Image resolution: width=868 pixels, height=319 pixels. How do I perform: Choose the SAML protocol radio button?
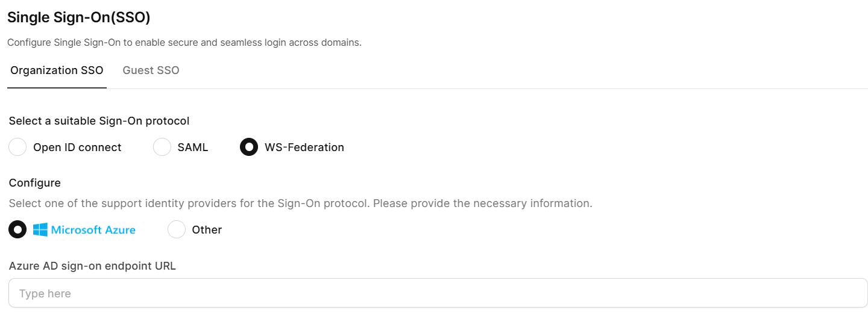[162, 147]
